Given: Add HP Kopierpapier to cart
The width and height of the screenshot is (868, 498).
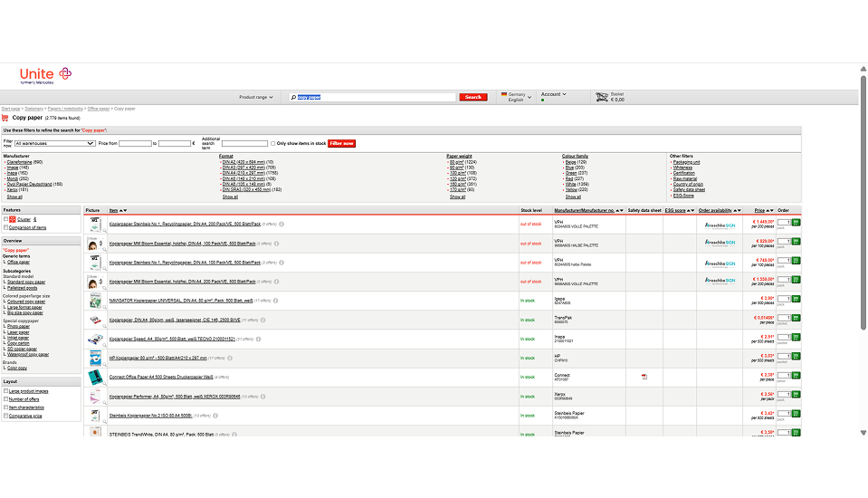Looking at the screenshot, I should coord(796,356).
